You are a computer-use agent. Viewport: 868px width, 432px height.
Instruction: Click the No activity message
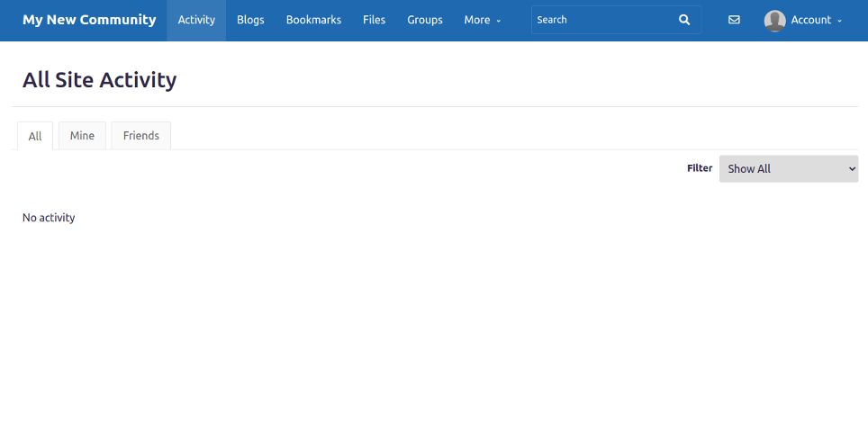pos(49,218)
